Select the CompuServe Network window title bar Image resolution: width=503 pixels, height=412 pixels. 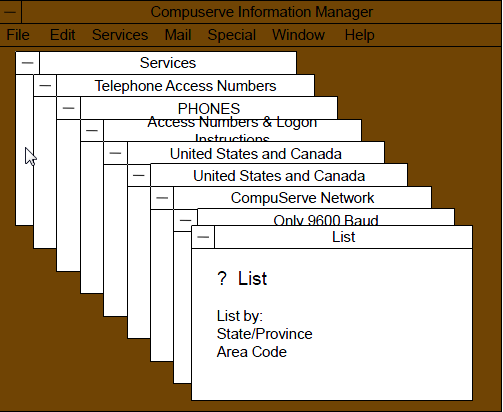click(x=302, y=198)
